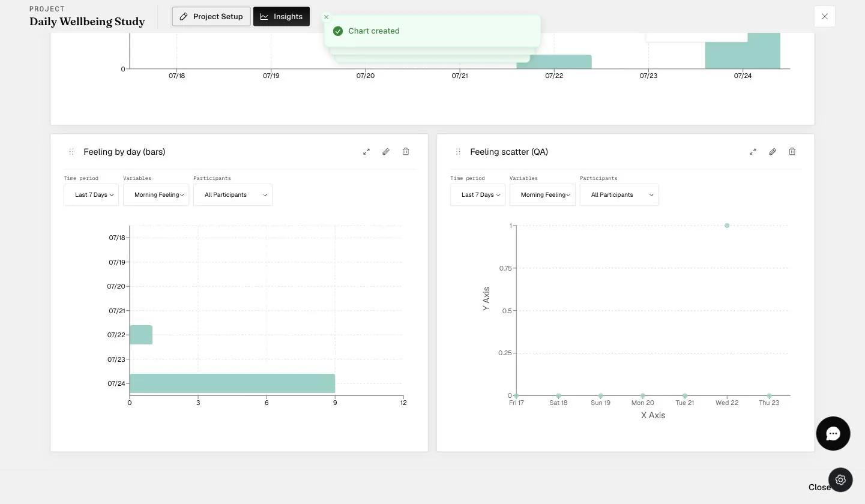Click the green check icon in toast

click(338, 31)
